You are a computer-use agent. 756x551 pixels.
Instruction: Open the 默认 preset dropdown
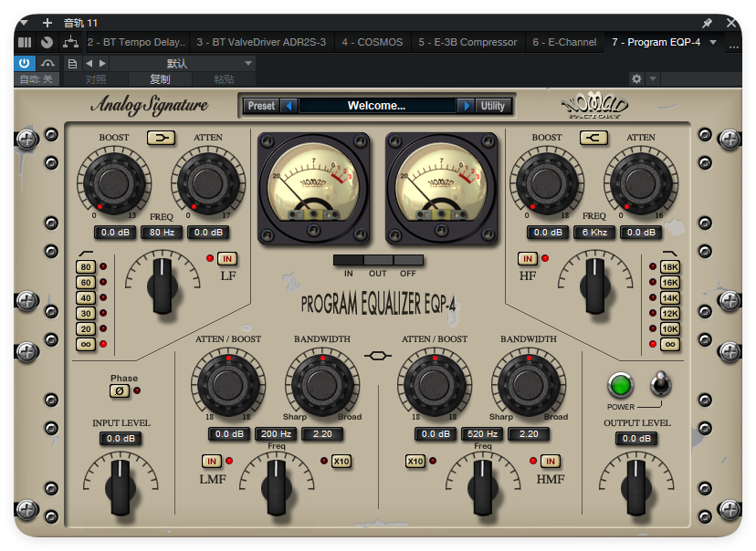pos(183,64)
